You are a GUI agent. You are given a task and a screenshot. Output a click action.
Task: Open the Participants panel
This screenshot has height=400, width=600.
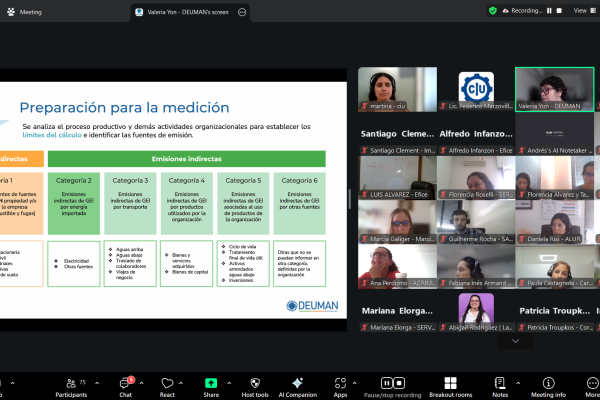click(71, 387)
